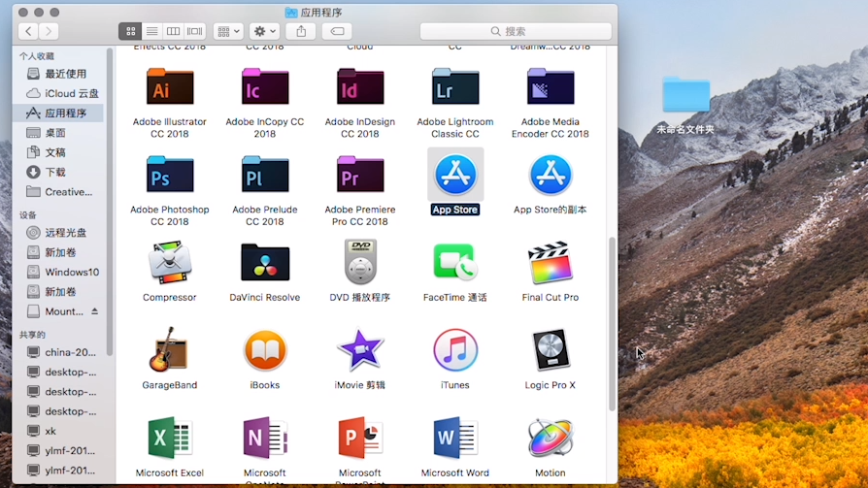This screenshot has height=488, width=868.
Task: Select the App Store的副本 copy icon
Action: (551, 175)
